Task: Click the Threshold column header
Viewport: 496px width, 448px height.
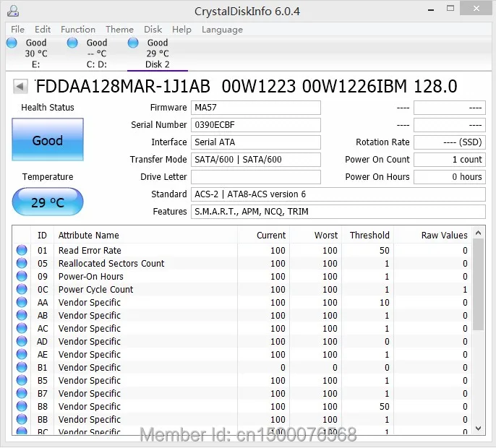Action: coord(367,236)
